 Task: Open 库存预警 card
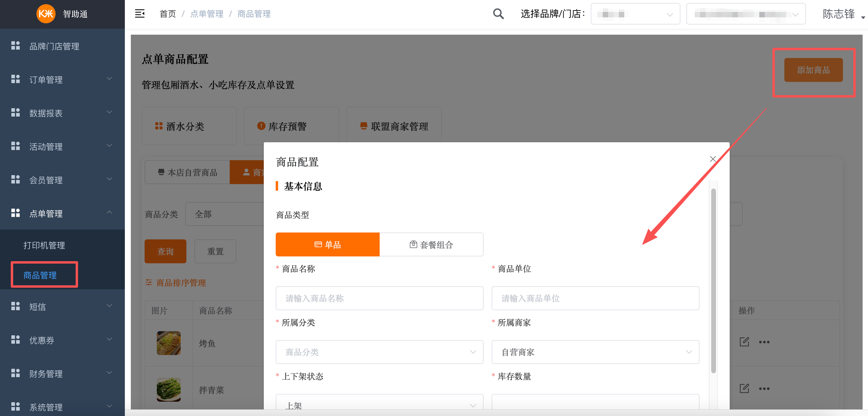[292, 126]
